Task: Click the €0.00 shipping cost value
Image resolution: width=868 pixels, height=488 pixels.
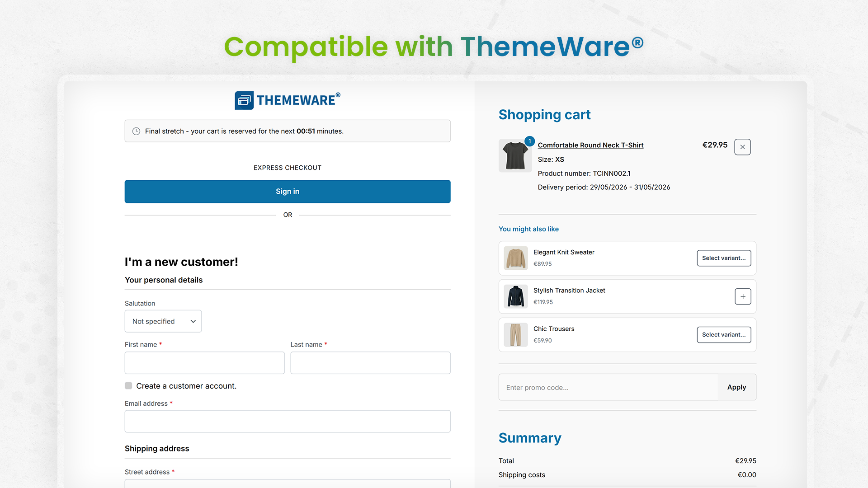Action: point(747,475)
